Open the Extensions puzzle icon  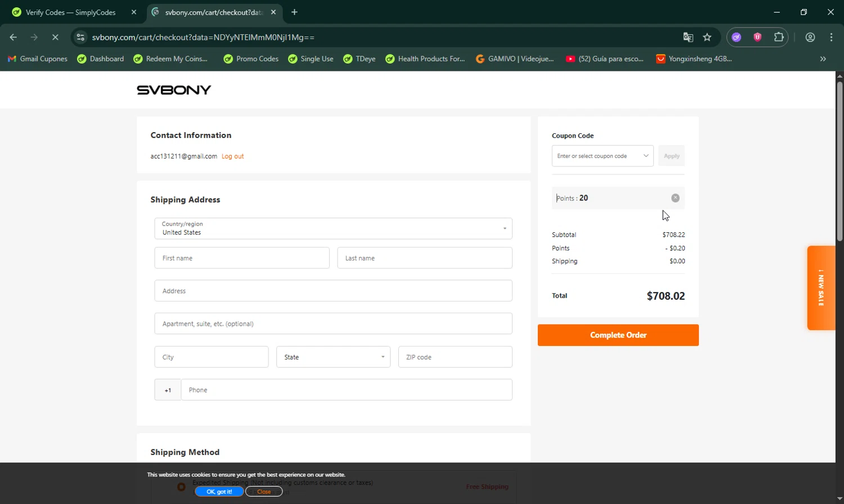click(x=779, y=37)
